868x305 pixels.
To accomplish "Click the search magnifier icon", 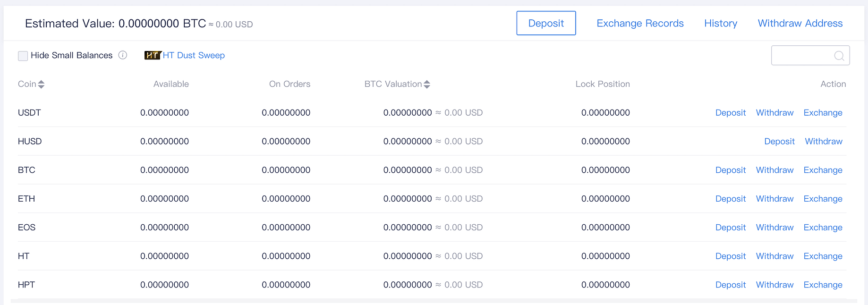I will point(839,56).
